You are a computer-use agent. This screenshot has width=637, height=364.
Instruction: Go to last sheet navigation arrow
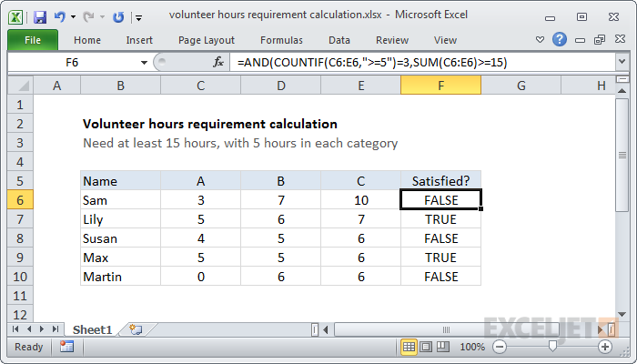[x=56, y=329]
